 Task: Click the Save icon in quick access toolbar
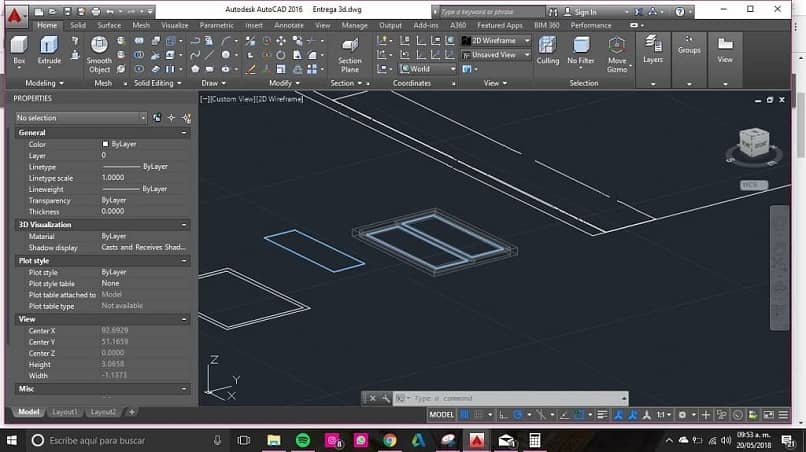[67, 11]
